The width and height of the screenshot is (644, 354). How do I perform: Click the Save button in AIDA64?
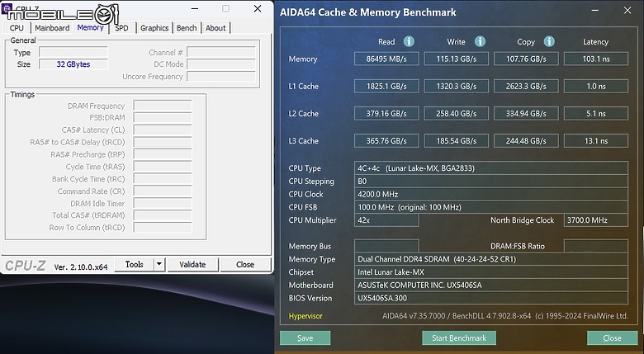coord(305,338)
